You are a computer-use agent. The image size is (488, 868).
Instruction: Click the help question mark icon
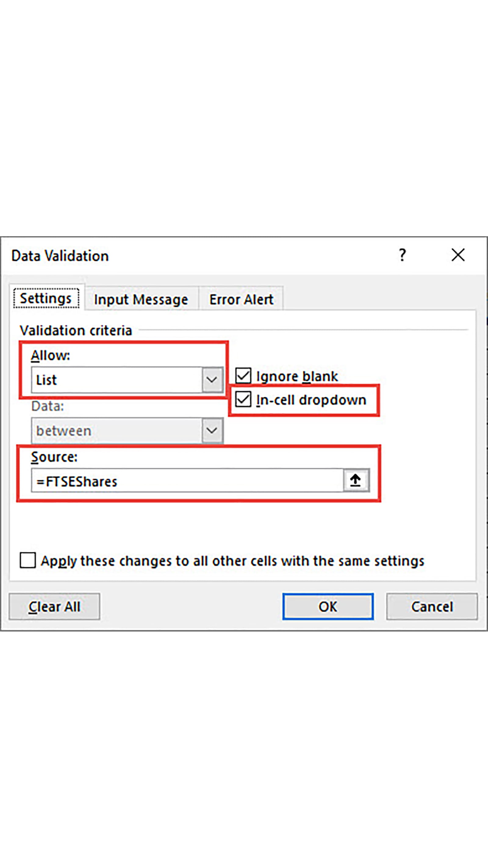click(402, 255)
